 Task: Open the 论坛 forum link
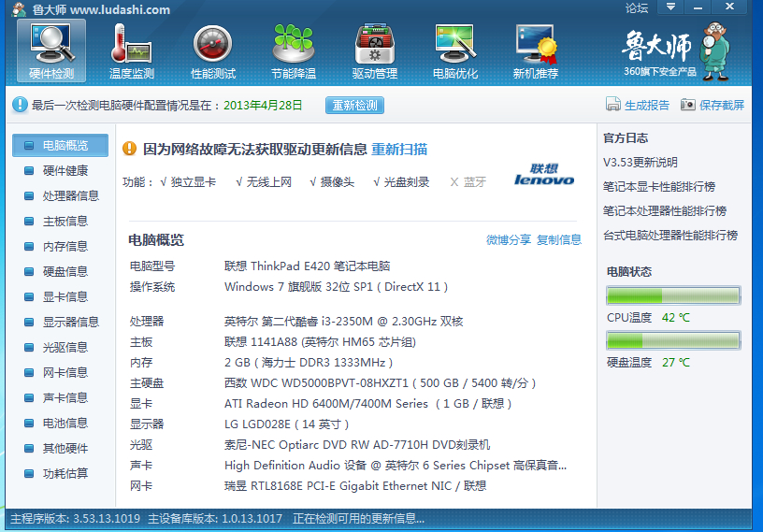(x=637, y=8)
